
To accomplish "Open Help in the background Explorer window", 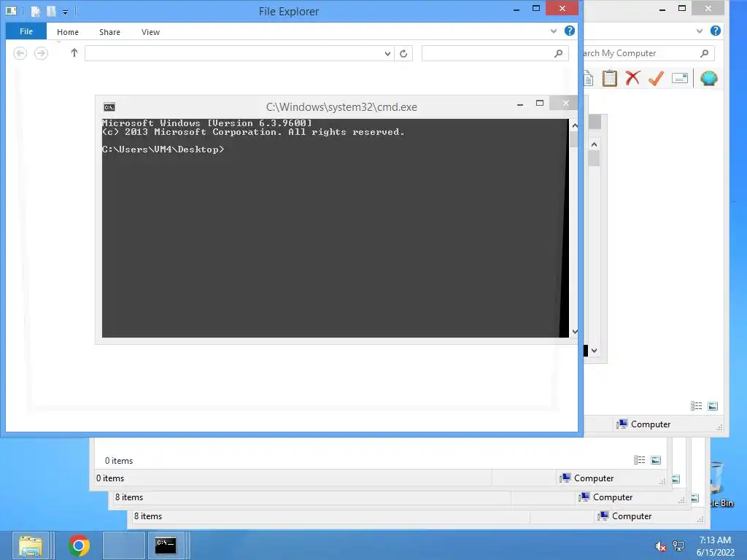I will [715, 31].
